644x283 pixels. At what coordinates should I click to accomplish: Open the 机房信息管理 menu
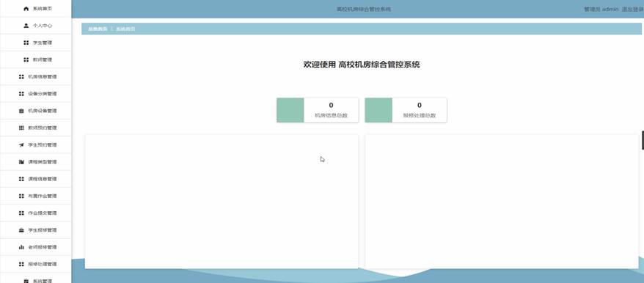pos(36,77)
